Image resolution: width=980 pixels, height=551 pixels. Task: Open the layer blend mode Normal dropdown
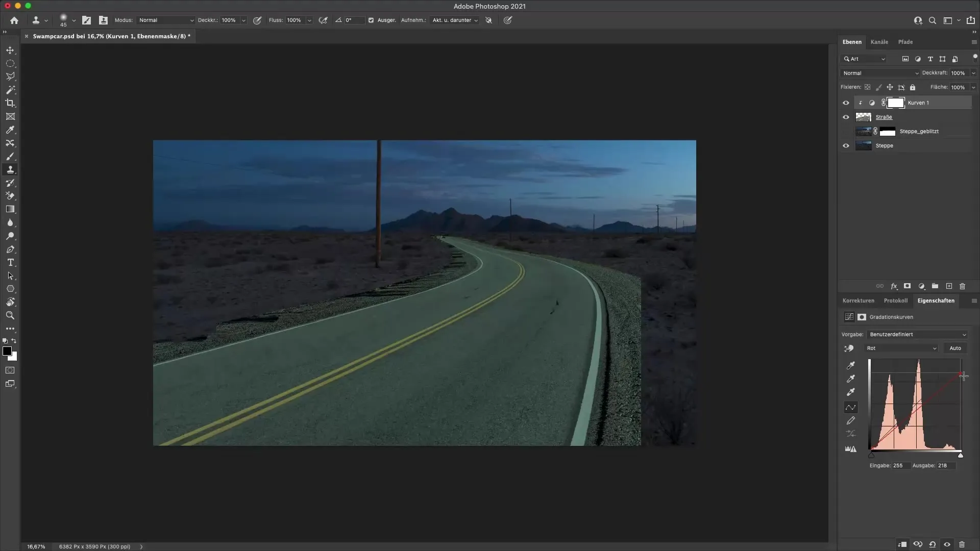(x=880, y=73)
